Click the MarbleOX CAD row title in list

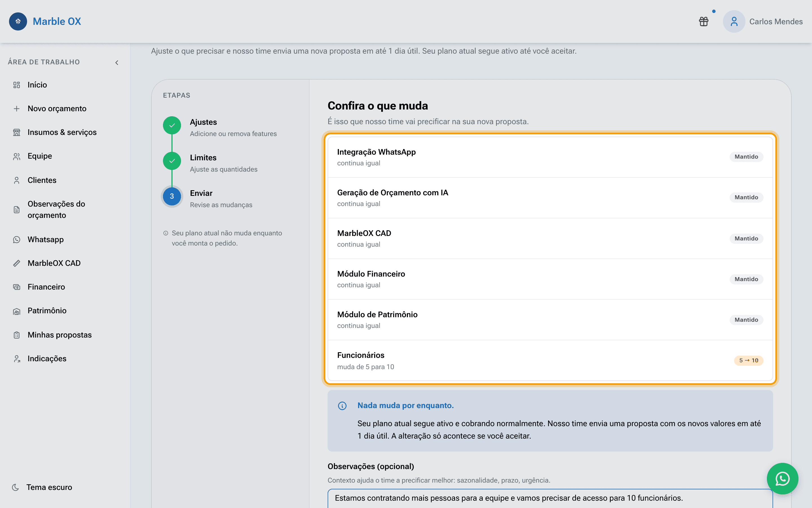(364, 233)
